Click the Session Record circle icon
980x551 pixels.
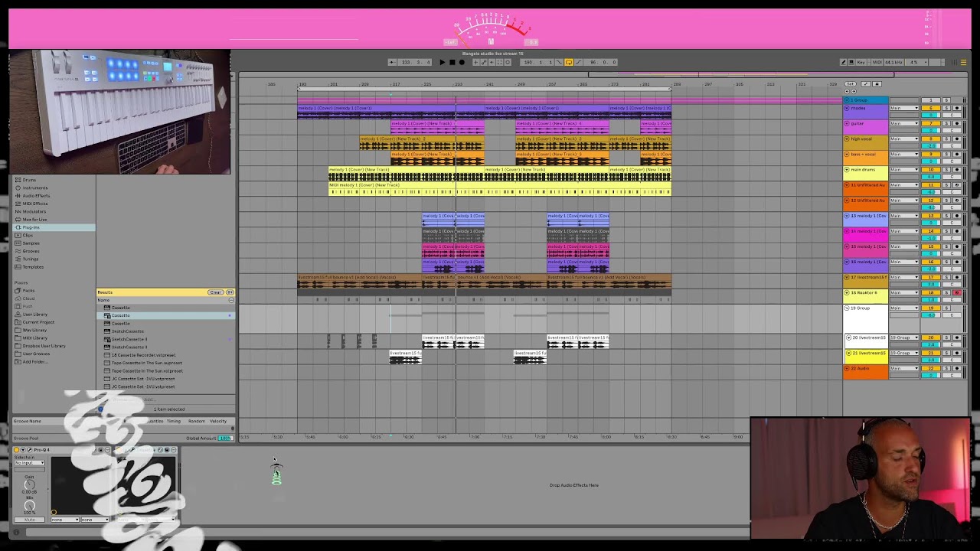508,62
